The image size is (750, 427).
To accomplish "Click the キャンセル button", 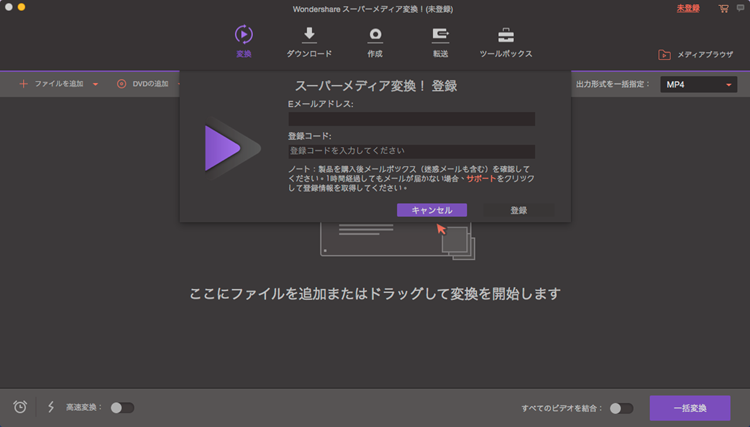I will pyautogui.click(x=432, y=210).
